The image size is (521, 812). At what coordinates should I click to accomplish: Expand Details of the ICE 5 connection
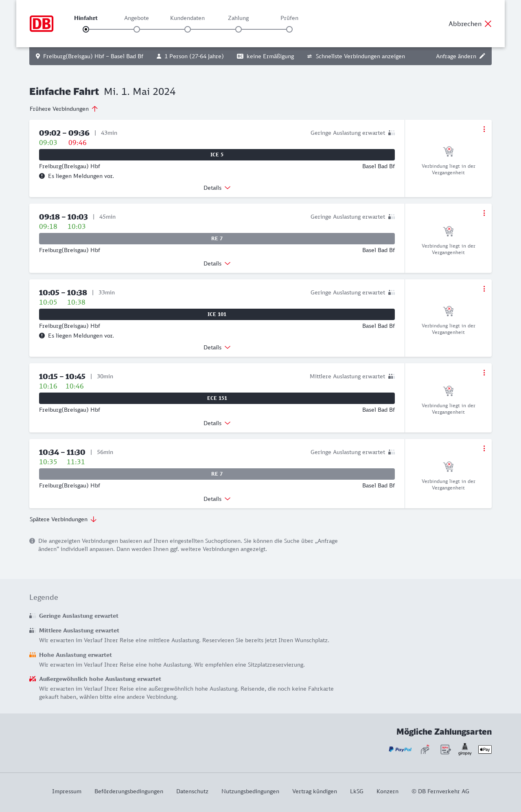[x=217, y=188]
